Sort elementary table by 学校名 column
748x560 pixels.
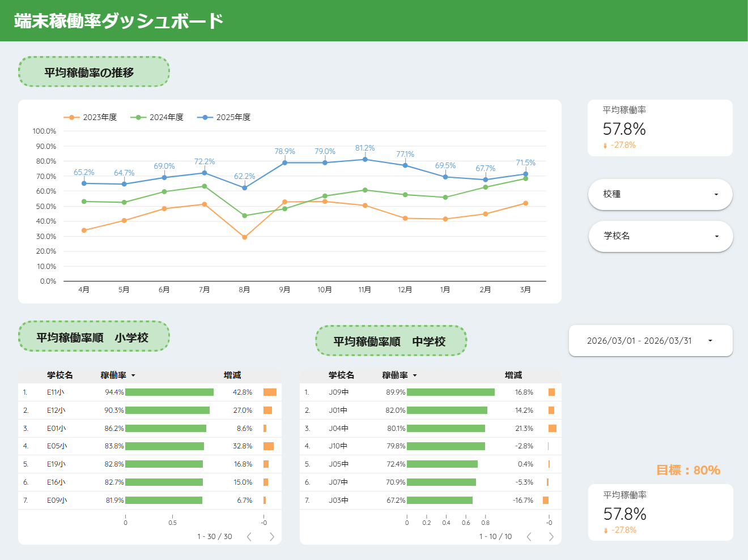pos(59,375)
